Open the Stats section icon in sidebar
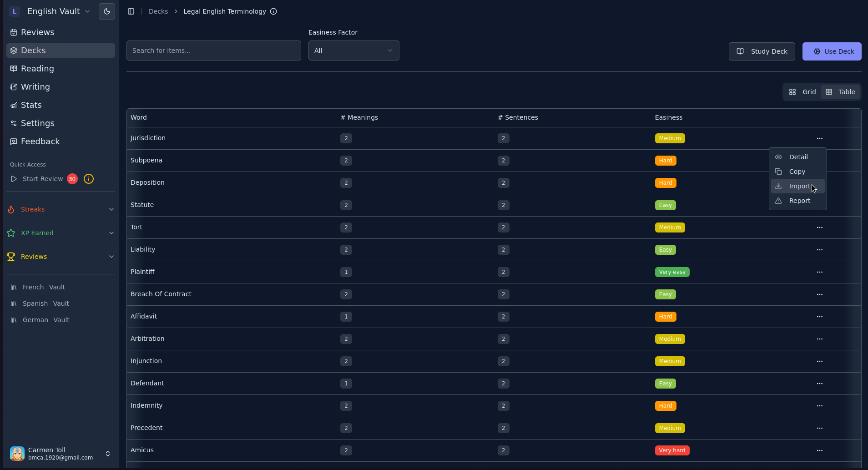This screenshot has width=868, height=470. point(13,105)
